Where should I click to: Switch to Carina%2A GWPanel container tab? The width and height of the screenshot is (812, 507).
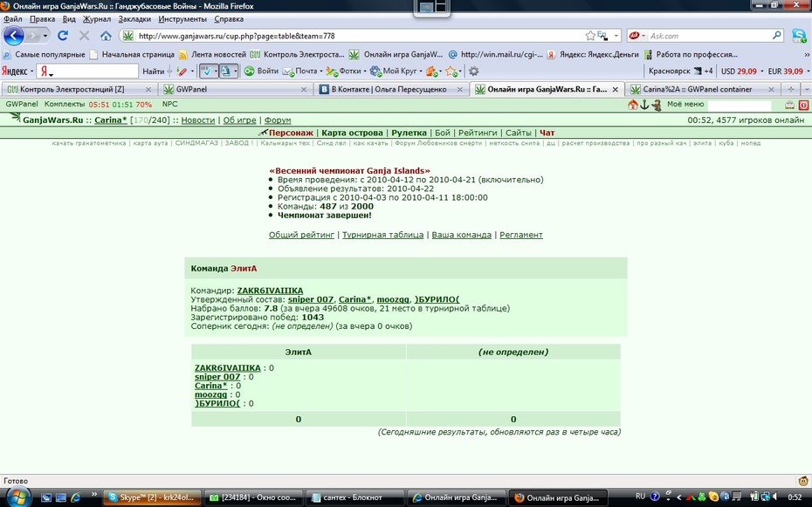pos(703,90)
